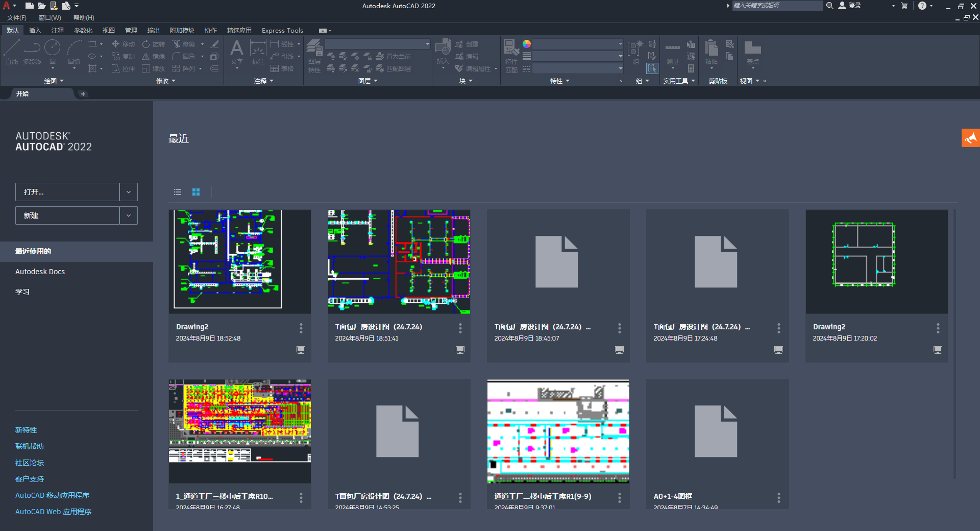Open the AutoCAD application menu logo
The width and height of the screenshot is (980, 531).
[x=7, y=6]
